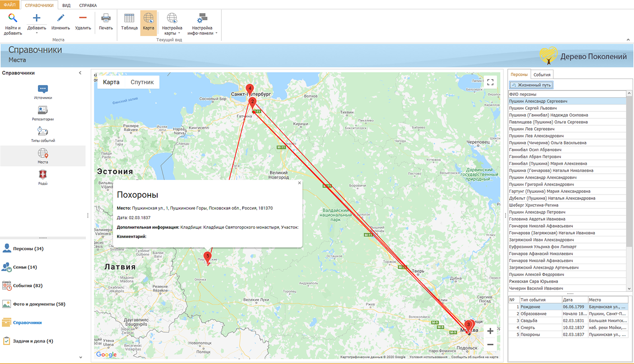Click the Add plus icon in ribbon

37,18
